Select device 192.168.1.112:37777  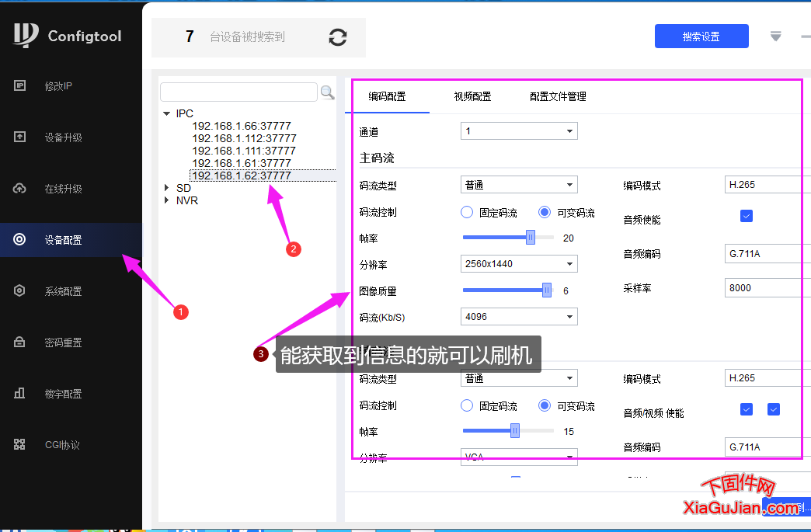[x=244, y=138]
